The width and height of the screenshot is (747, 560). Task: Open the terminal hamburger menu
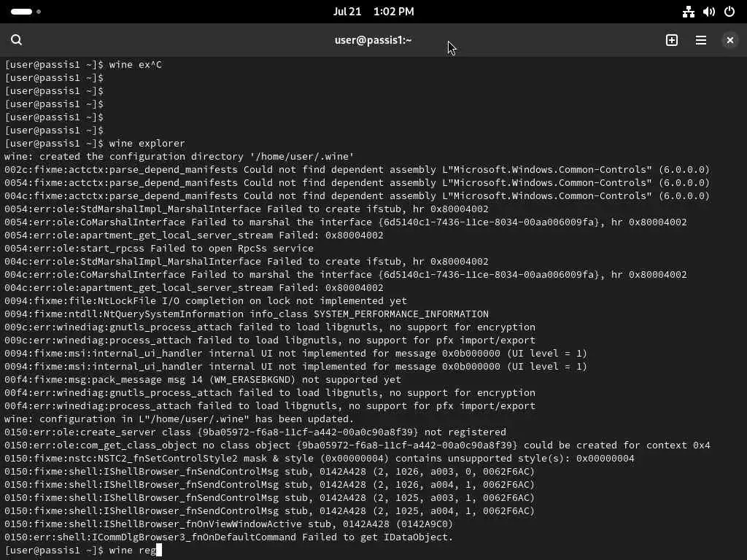701,40
